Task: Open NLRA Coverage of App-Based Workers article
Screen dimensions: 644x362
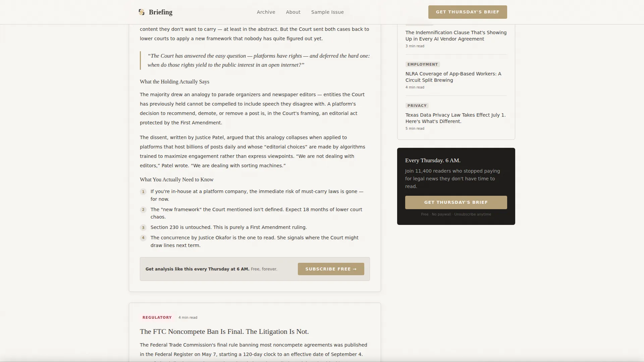Action: click(453, 77)
